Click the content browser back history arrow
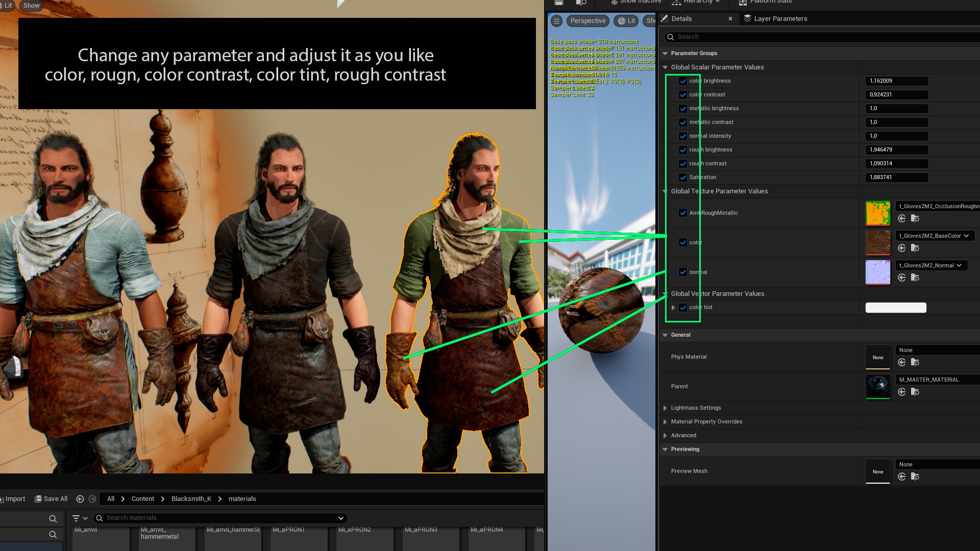The image size is (980, 551). [x=80, y=499]
